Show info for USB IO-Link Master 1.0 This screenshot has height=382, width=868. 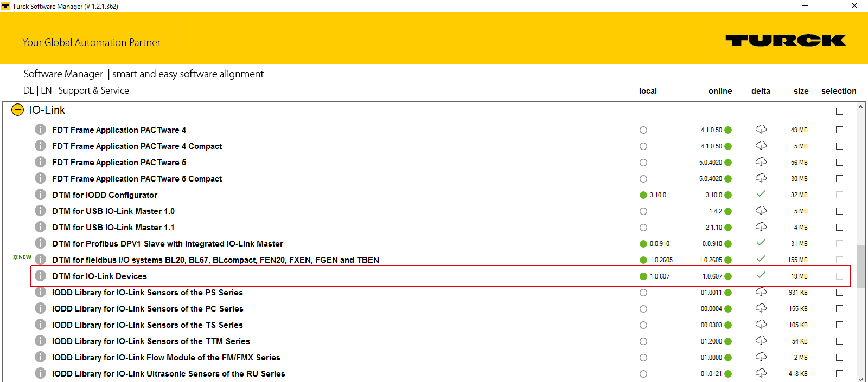click(40, 211)
